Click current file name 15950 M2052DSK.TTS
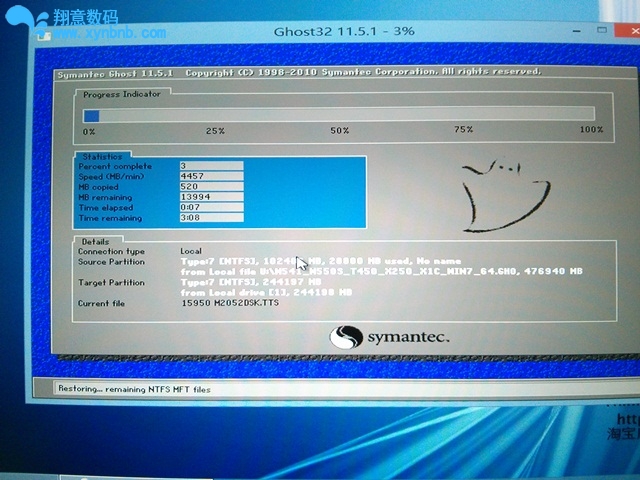This screenshot has width=640, height=480. [x=230, y=303]
